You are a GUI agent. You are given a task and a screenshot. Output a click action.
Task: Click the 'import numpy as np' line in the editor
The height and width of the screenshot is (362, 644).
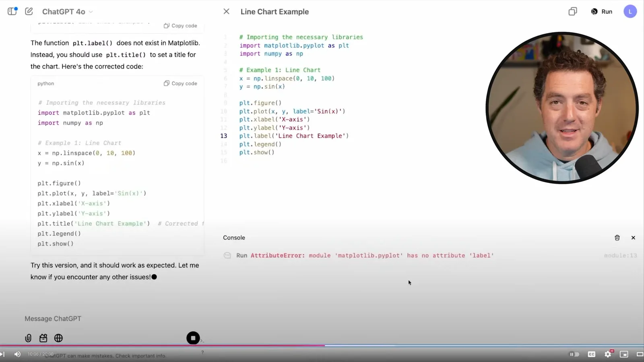(271, 53)
